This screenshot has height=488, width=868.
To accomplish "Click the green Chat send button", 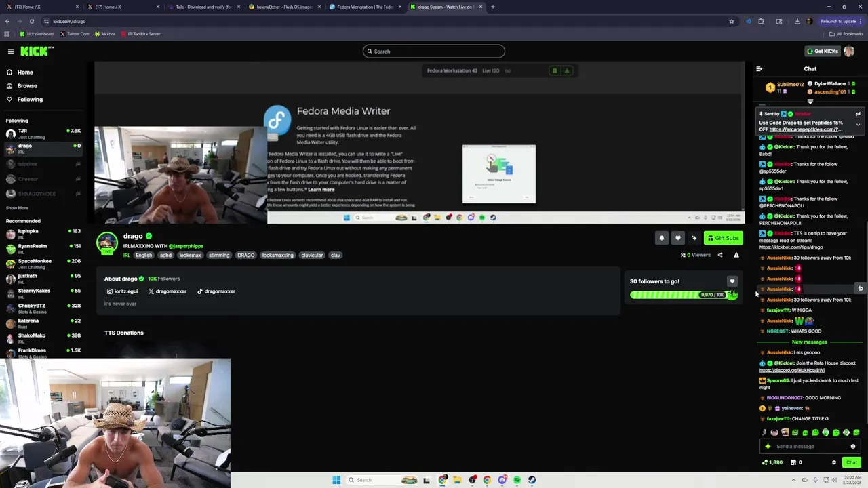I will [x=852, y=462].
